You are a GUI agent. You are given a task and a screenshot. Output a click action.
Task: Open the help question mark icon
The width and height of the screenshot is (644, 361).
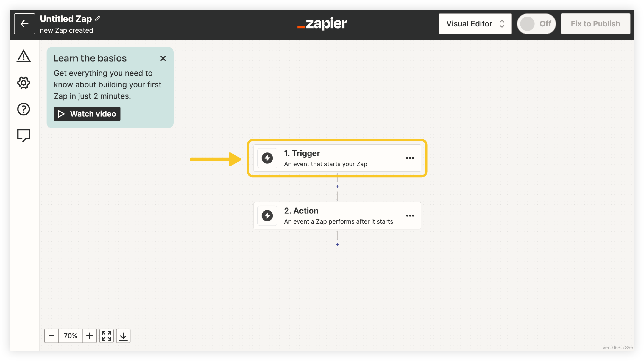click(23, 109)
